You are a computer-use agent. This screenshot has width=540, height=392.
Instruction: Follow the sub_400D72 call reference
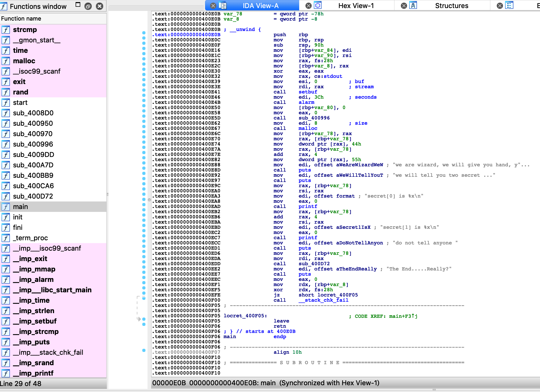[x=314, y=264]
